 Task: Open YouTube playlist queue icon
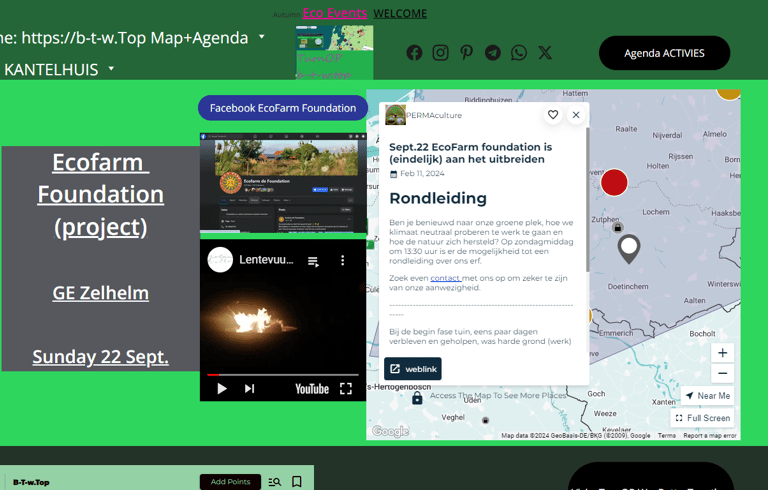coord(313,261)
